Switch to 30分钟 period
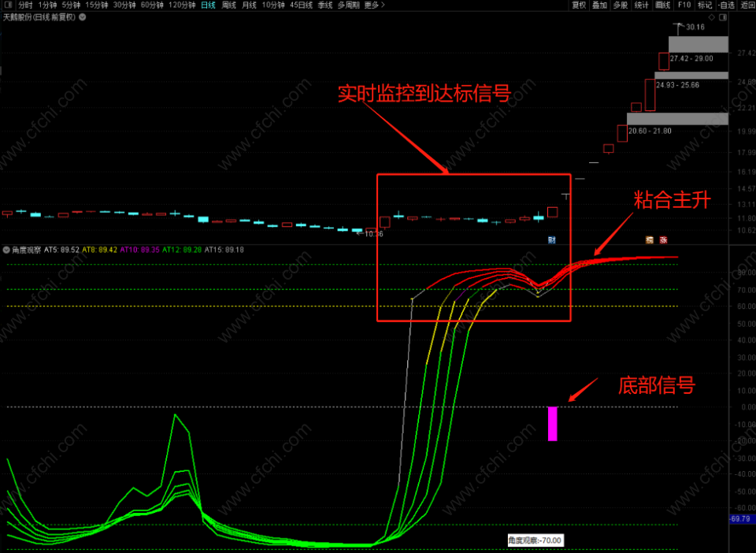756x553 pixels. (124, 5)
